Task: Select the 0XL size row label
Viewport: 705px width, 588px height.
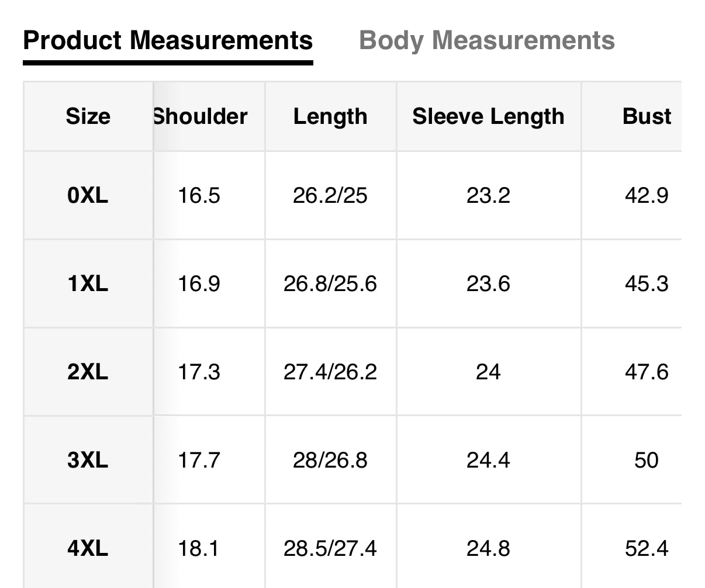Action: (x=88, y=195)
